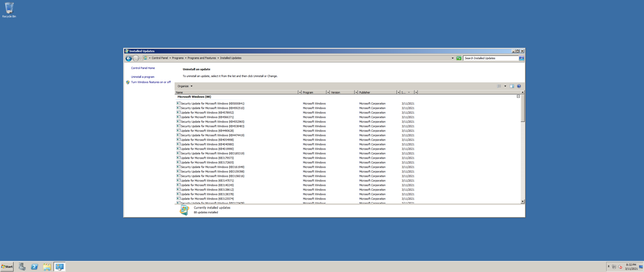
Task: Sort by the Publisher column header
Action: (377, 92)
